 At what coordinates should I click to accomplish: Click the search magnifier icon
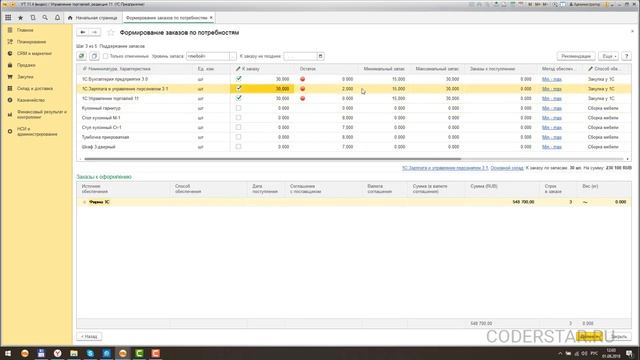pos(45,18)
